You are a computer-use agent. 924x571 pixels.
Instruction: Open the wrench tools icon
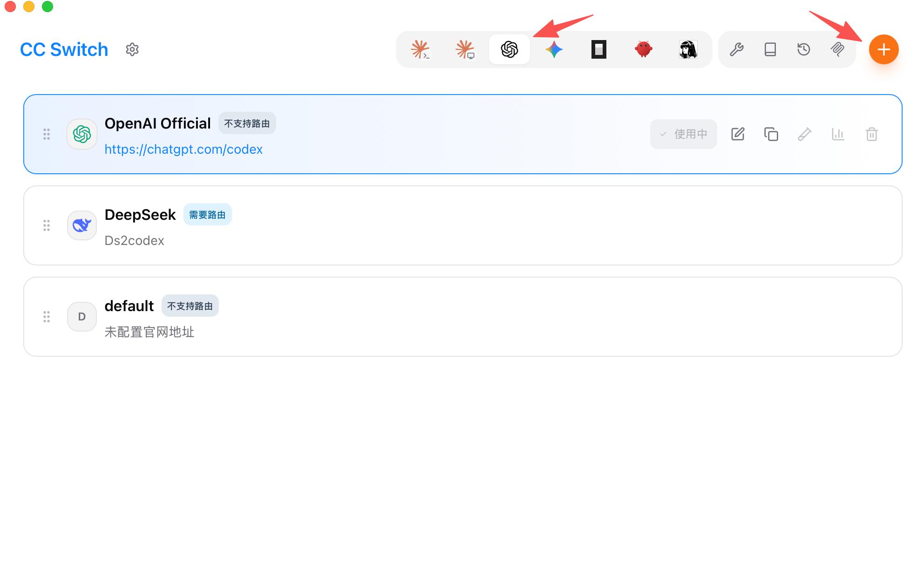point(737,49)
